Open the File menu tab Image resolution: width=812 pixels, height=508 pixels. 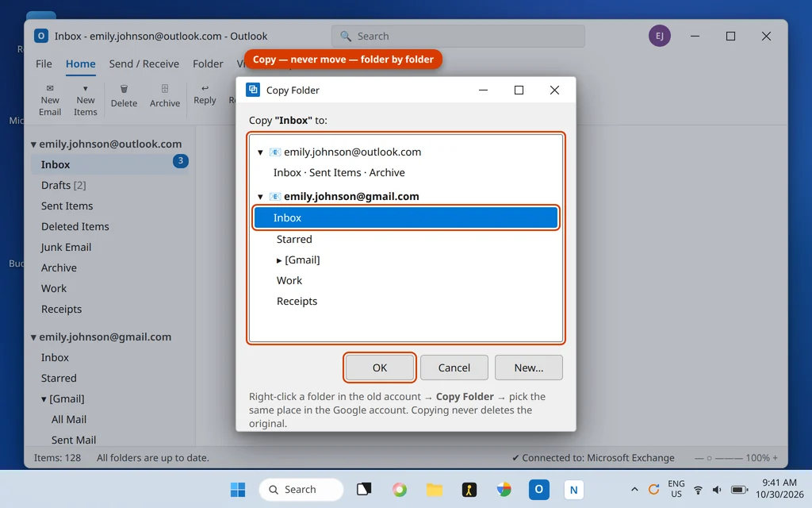[x=44, y=63]
